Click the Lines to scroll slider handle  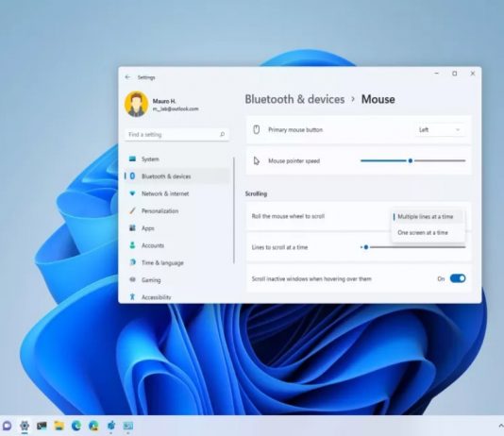point(366,247)
